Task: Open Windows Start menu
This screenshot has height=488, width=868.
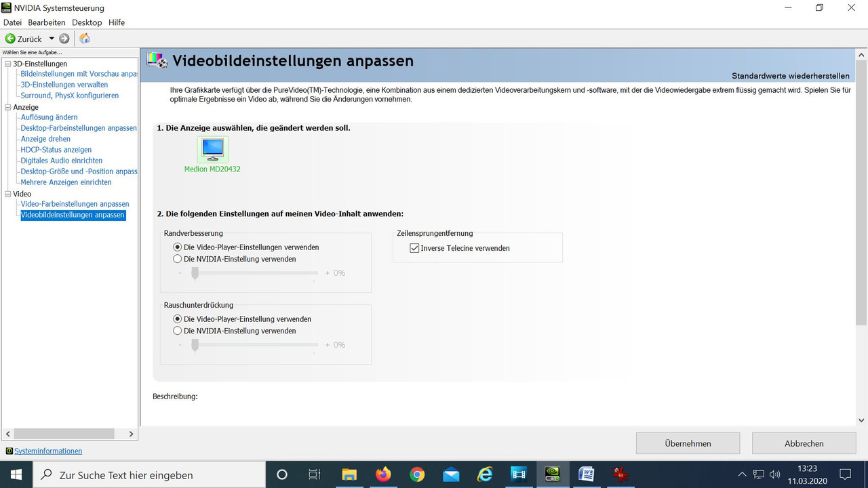Action: point(16,474)
